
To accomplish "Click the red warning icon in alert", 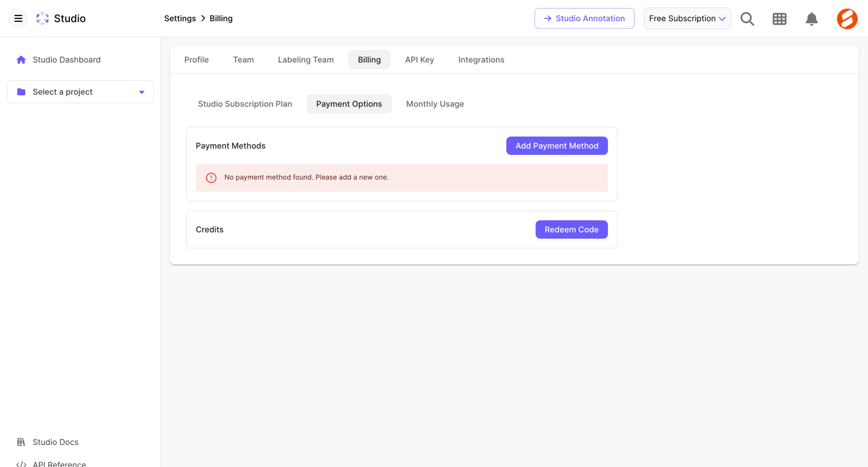I will (211, 178).
